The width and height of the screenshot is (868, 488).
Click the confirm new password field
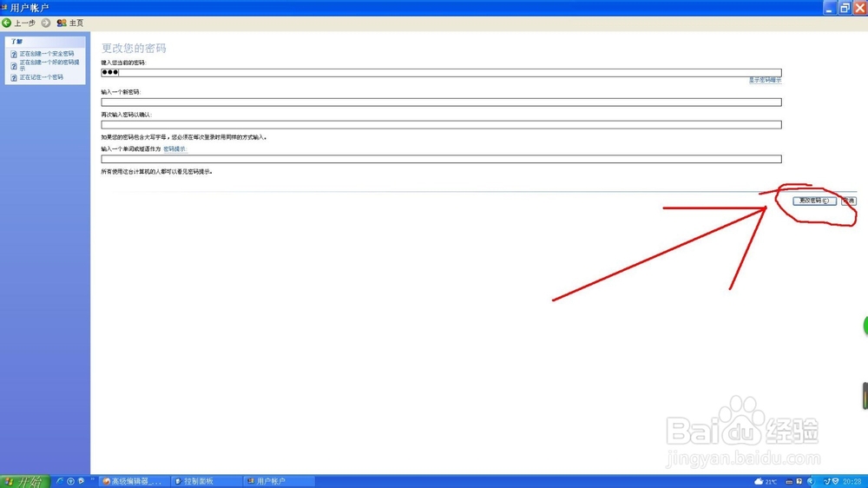click(441, 125)
